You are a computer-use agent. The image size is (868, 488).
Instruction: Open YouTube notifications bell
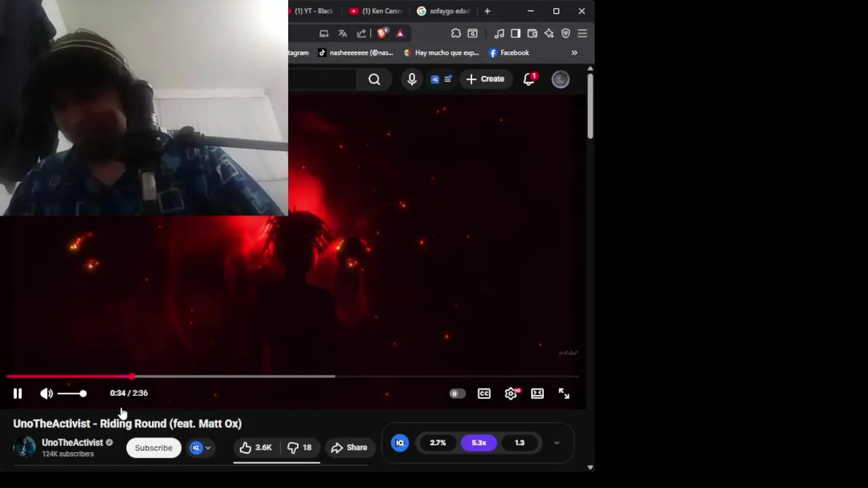point(530,79)
